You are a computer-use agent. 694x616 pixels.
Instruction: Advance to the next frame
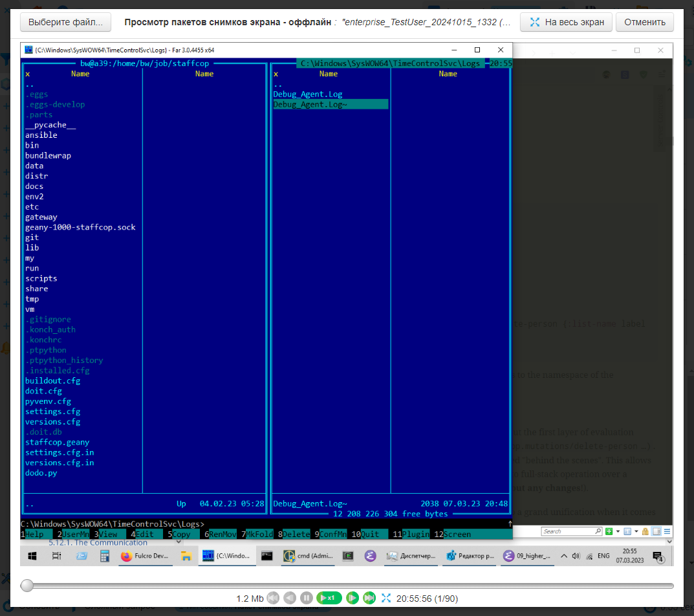(352, 599)
